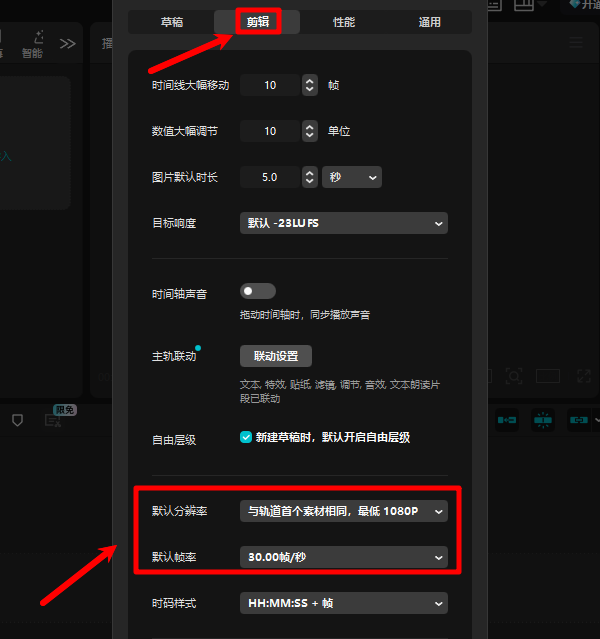Viewport: 600px width, 639px height.
Task: Toggle the 时间轴声音 switch
Action: [257, 291]
